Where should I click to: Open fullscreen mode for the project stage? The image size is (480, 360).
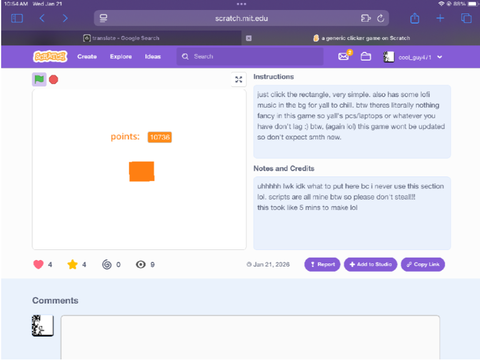tap(239, 79)
